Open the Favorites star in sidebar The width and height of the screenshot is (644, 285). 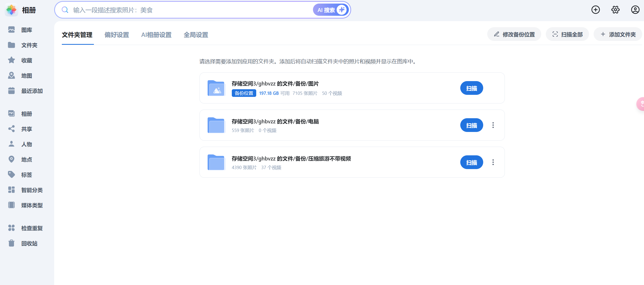pos(11,60)
